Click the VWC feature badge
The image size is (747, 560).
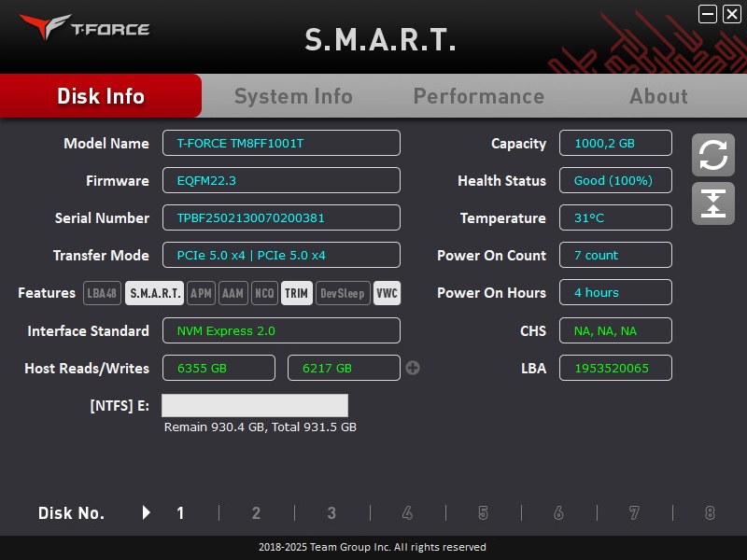coord(387,293)
